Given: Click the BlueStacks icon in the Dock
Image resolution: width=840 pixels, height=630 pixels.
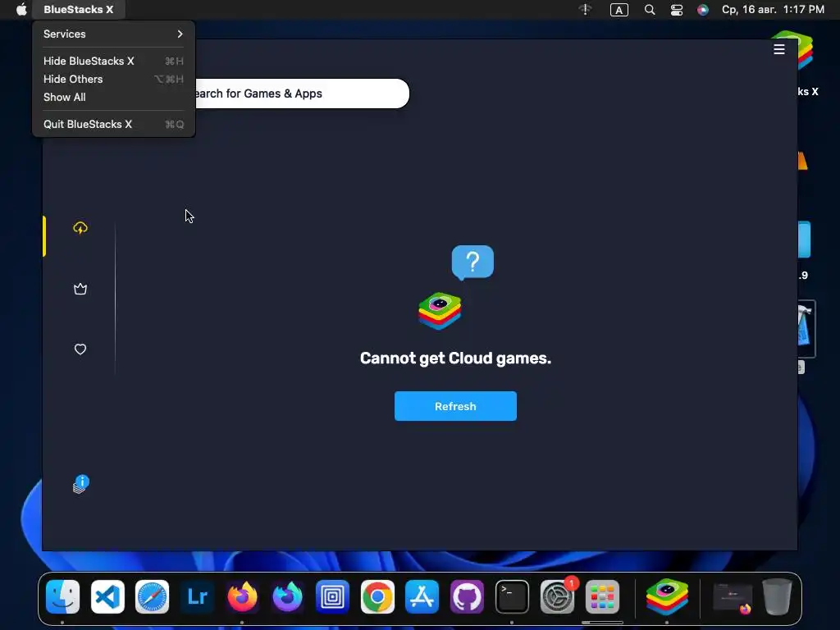Looking at the screenshot, I should coord(667,597).
